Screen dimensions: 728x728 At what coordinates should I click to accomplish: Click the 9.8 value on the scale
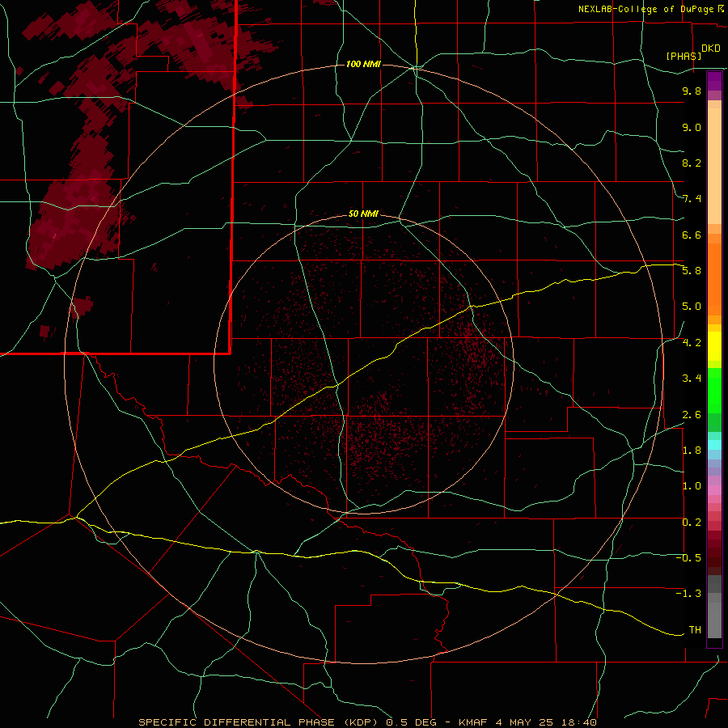692,91
